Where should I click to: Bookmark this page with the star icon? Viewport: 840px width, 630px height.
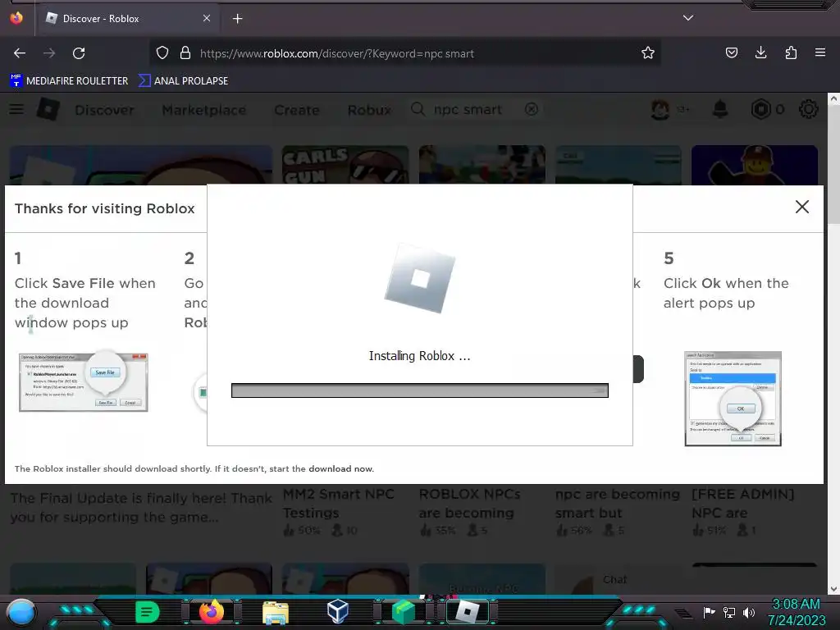648,53
